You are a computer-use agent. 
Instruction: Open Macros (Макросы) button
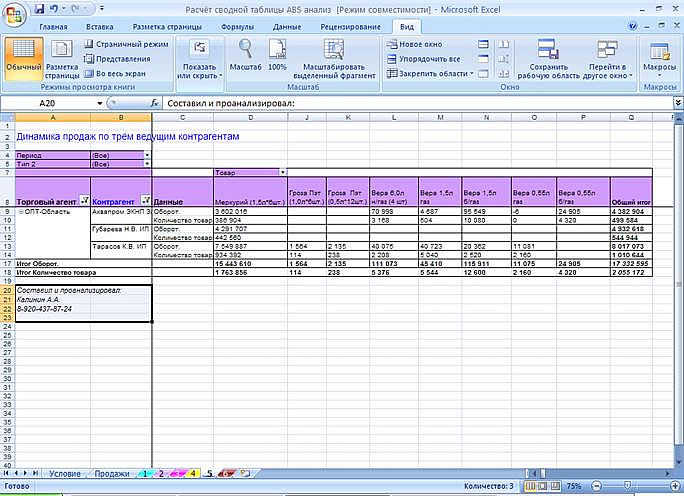pos(659,58)
